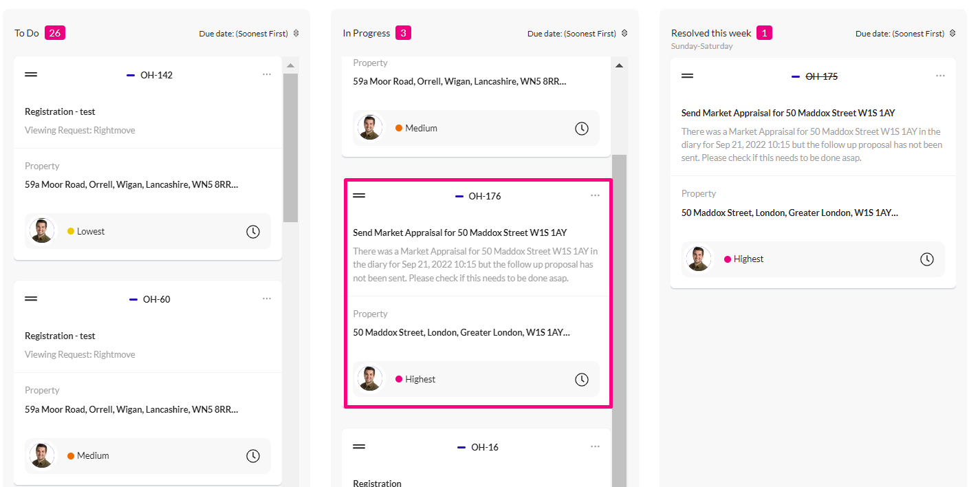Open three-dot menu on OH-16 card

click(595, 446)
